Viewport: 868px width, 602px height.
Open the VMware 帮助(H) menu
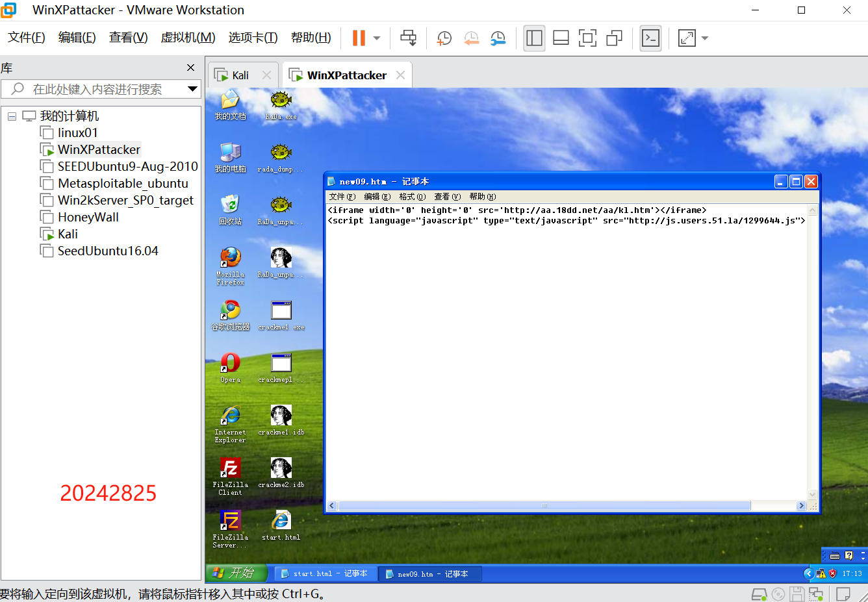311,38
